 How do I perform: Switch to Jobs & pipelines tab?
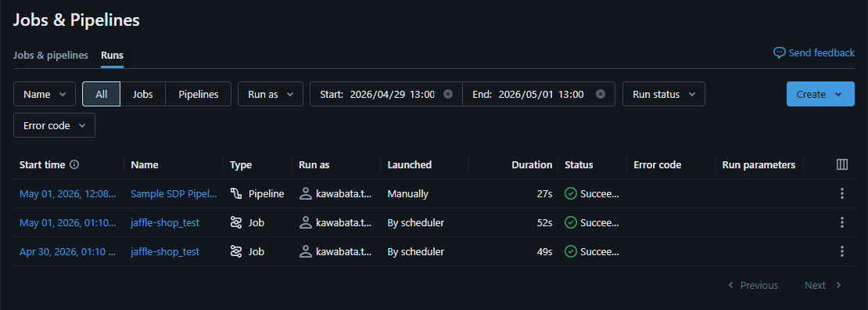click(50, 56)
